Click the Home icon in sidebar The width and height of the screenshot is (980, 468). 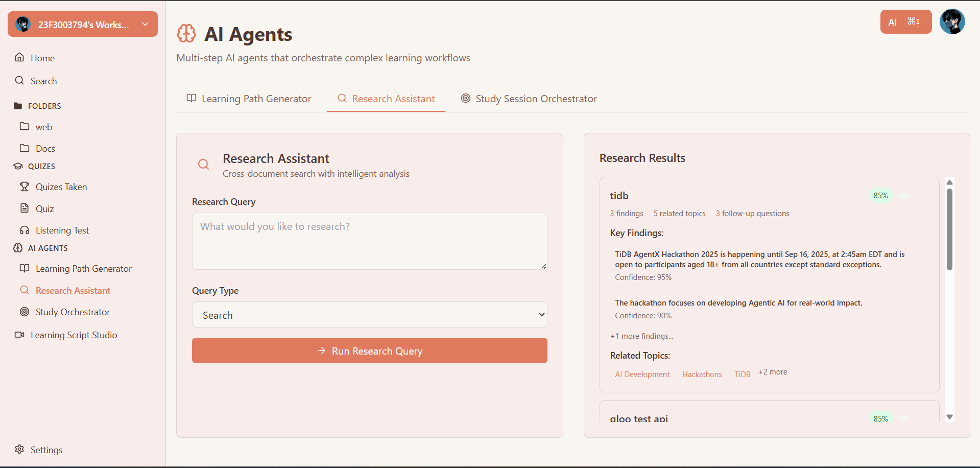pos(19,57)
